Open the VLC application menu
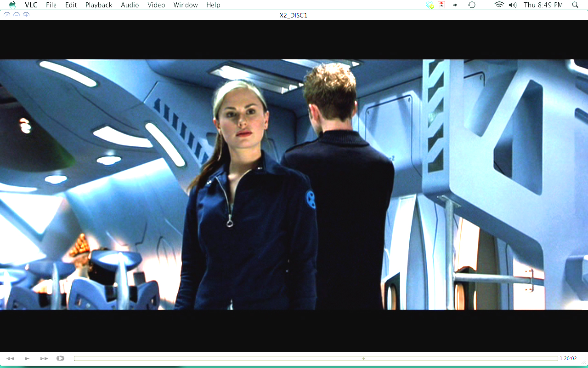The image size is (588, 368). pos(31,5)
